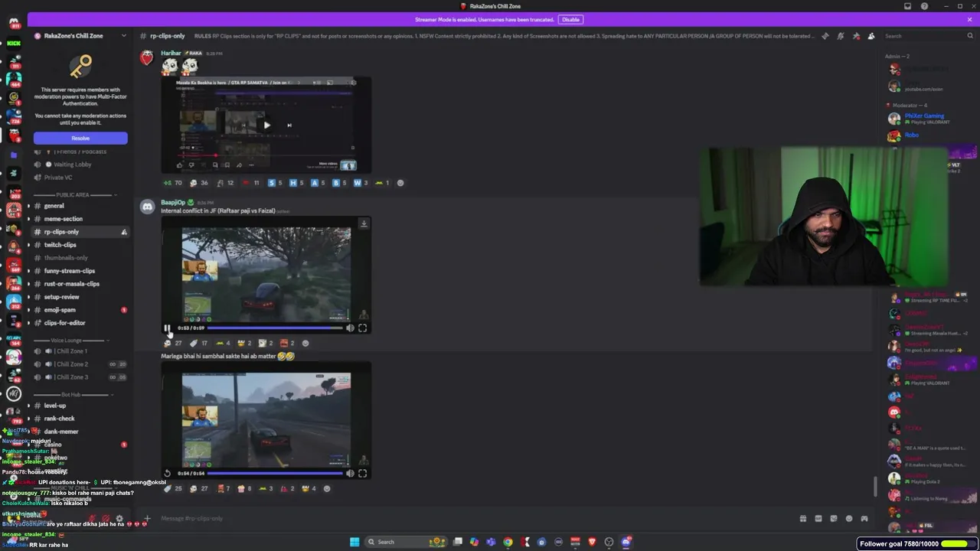Toggle the notification bell in channel header

pos(841,36)
